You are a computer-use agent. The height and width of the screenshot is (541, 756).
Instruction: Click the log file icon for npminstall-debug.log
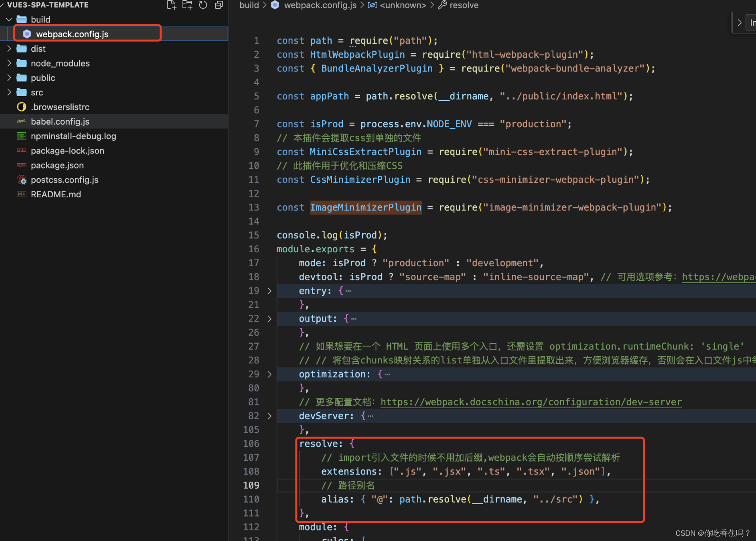(x=22, y=136)
